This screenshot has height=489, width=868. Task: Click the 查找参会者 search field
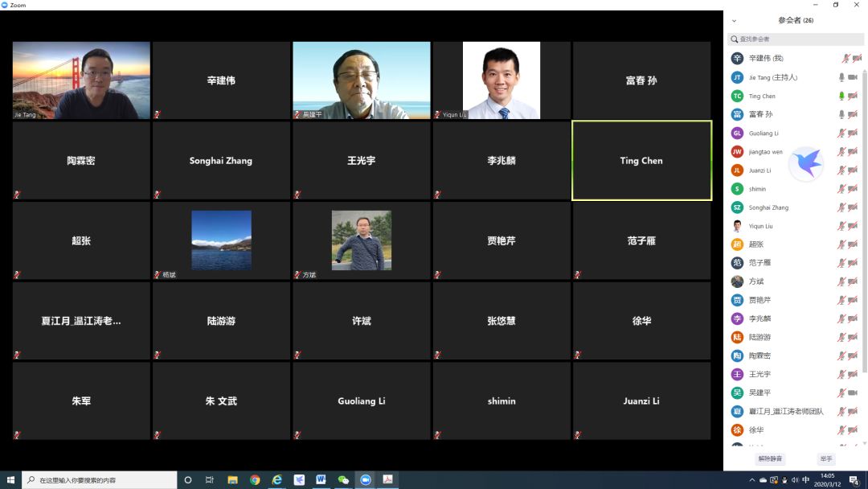click(795, 39)
